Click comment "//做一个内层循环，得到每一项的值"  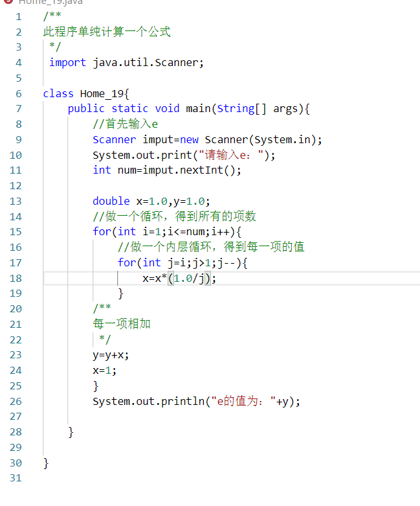point(211,247)
